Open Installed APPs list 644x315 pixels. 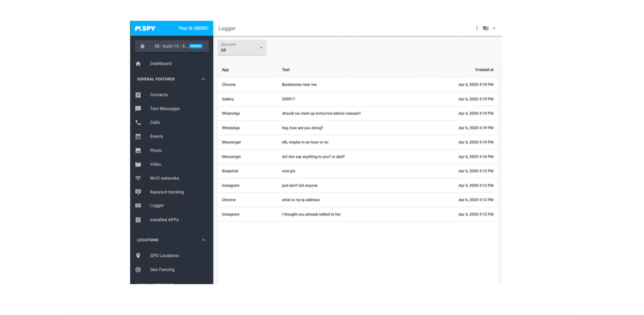click(164, 219)
